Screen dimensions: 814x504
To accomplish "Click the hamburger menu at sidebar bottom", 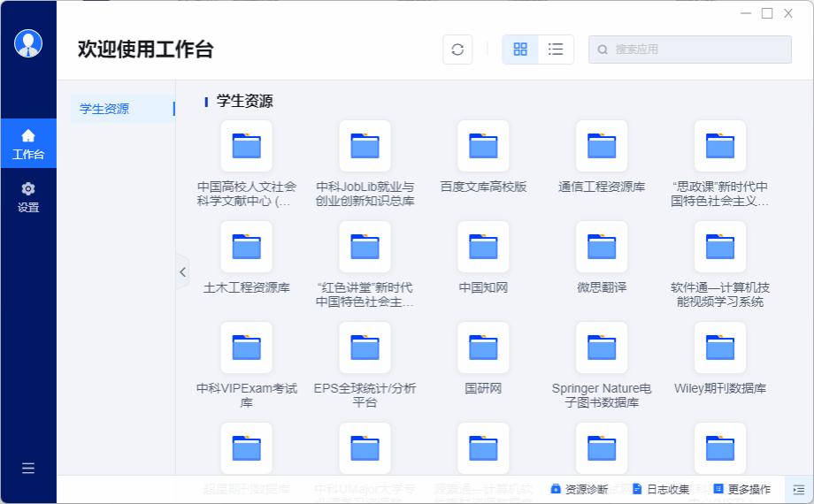I will tap(28, 469).
